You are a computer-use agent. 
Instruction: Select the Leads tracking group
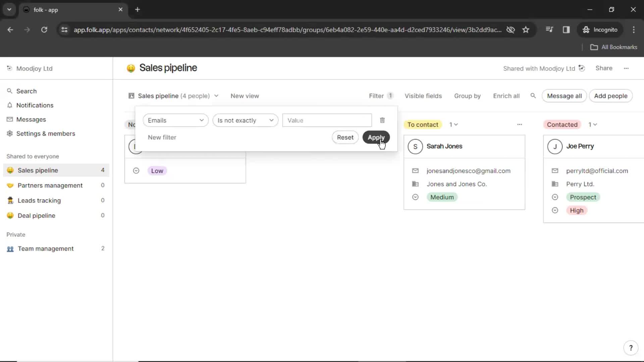coord(56,200)
